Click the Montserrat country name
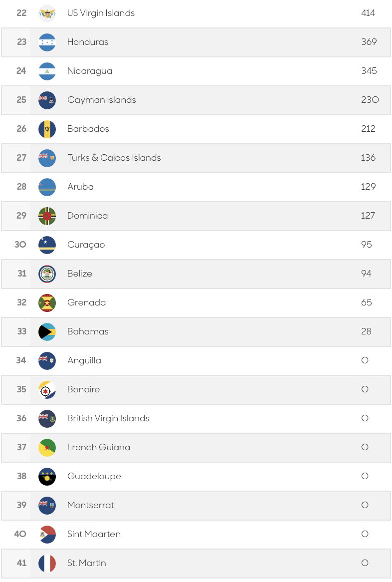Viewport: 392px width, 582px height. [x=90, y=505]
